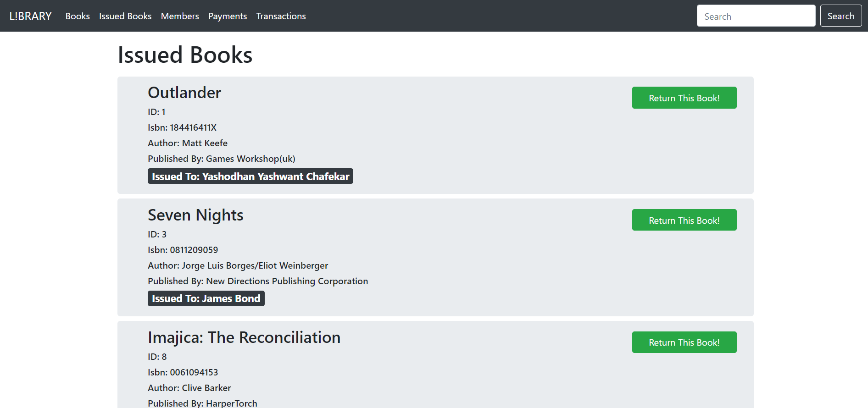The height and width of the screenshot is (408, 868).
Task: Click the Seven Nights book title
Action: pyautogui.click(x=195, y=215)
